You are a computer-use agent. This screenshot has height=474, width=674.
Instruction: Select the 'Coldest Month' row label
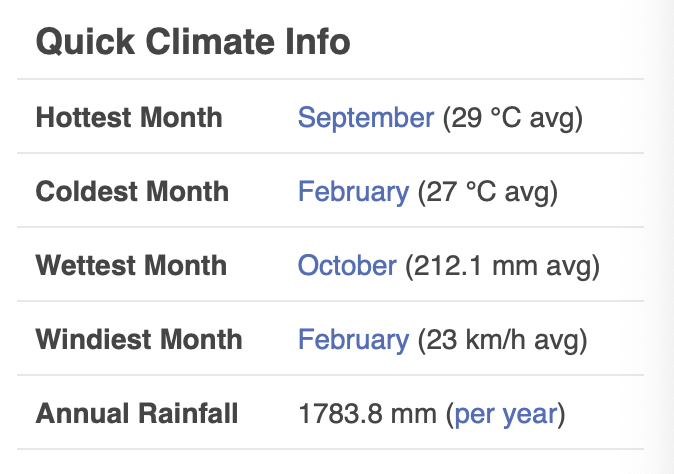(x=132, y=192)
